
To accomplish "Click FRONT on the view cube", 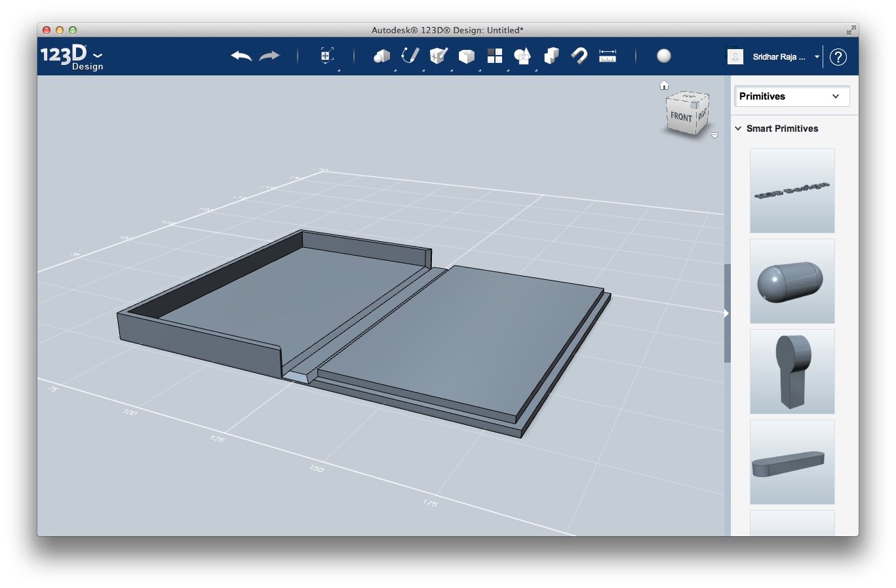I will [x=682, y=117].
